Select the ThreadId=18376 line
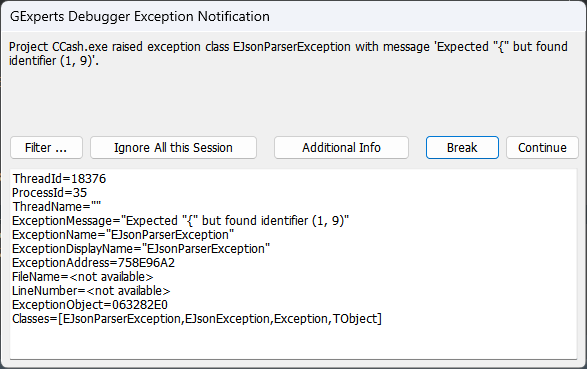 [x=59, y=179]
